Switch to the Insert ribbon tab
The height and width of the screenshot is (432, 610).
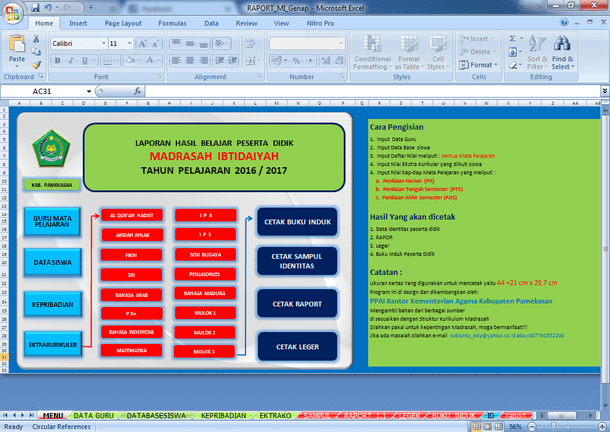coord(78,23)
